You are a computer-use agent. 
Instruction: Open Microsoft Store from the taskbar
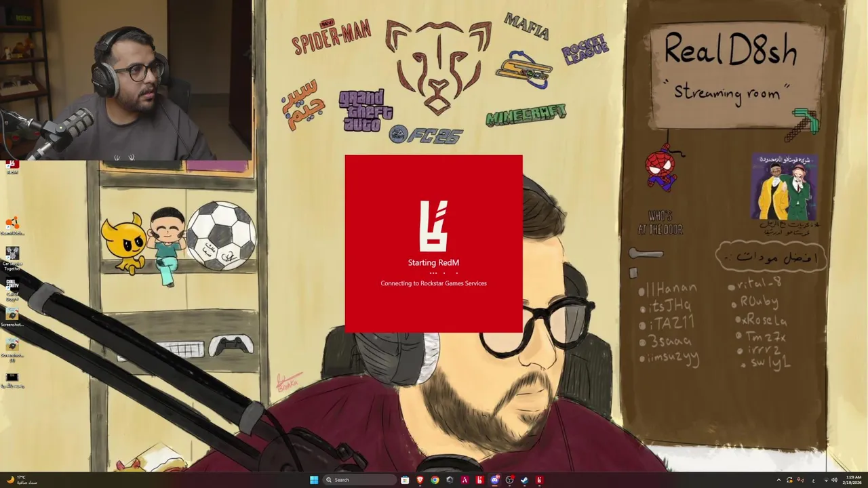click(x=405, y=480)
